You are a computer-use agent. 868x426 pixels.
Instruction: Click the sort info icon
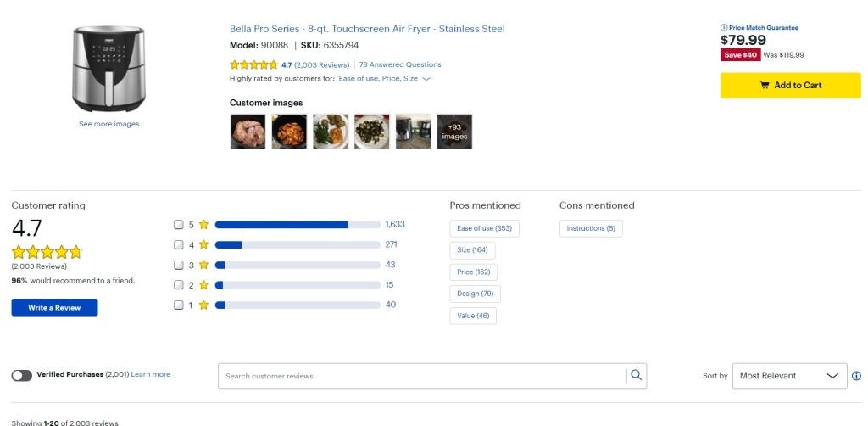(856, 376)
